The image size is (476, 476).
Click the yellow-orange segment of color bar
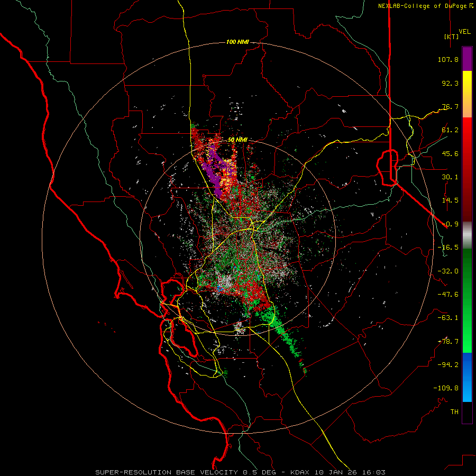click(467, 94)
